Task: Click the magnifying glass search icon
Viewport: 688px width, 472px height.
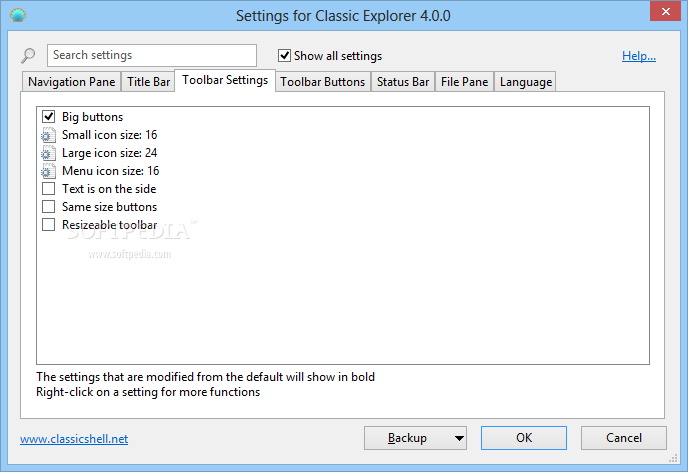Action: (28, 55)
